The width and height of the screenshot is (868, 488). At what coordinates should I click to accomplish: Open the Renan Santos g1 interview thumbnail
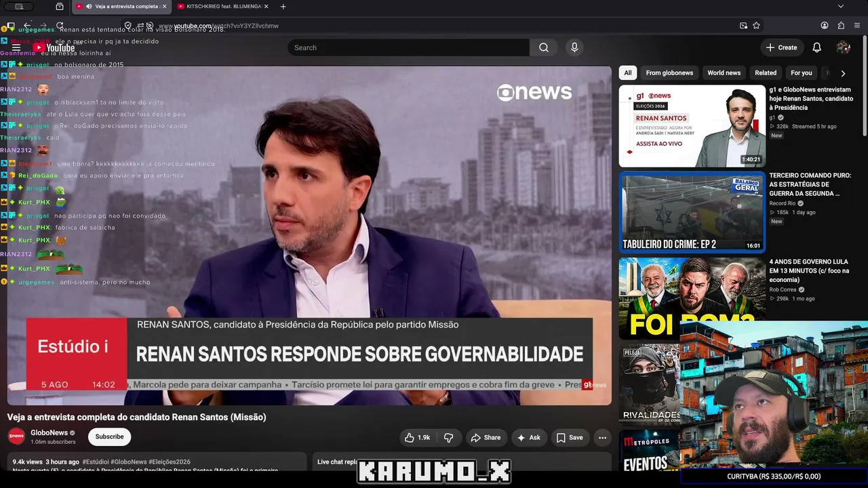click(692, 126)
